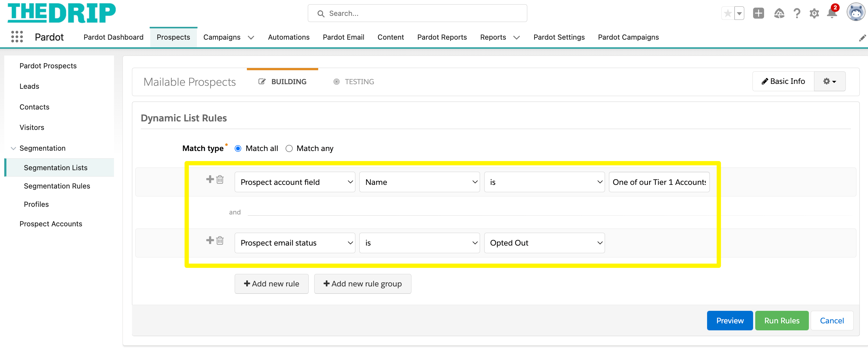
Task: Collapse the Segmentation section chevron
Action: [13, 148]
